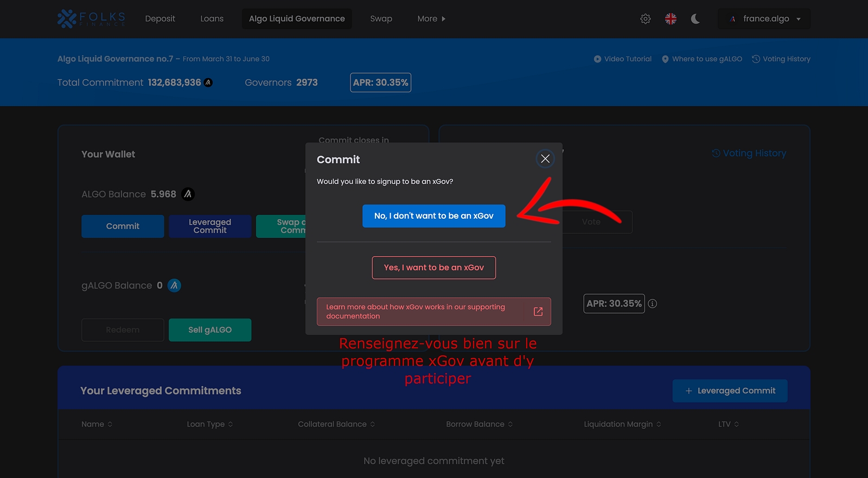Click the APR info icon
The width and height of the screenshot is (868, 478).
[x=653, y=304]
